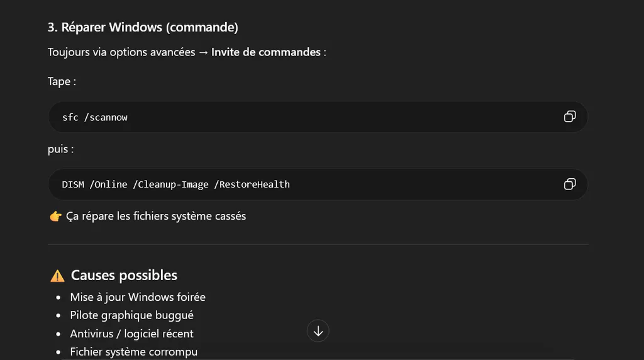
Task: Jump to bottom with down-arrow button
Action: [318, 331]
